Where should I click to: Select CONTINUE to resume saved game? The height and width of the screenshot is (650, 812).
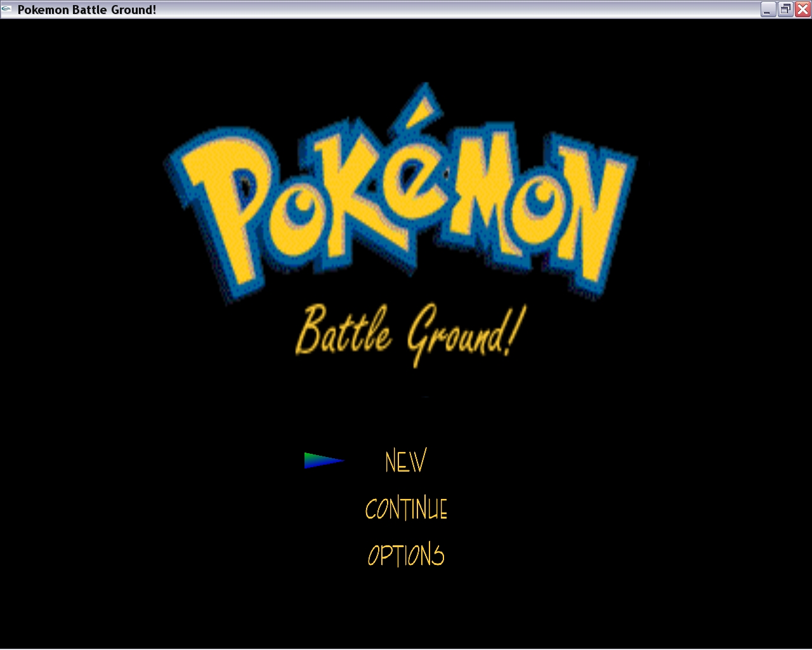click(406, 509)
